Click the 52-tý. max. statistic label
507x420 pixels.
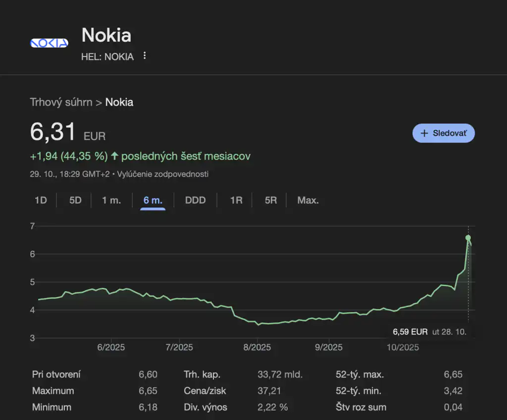[359, 374]
